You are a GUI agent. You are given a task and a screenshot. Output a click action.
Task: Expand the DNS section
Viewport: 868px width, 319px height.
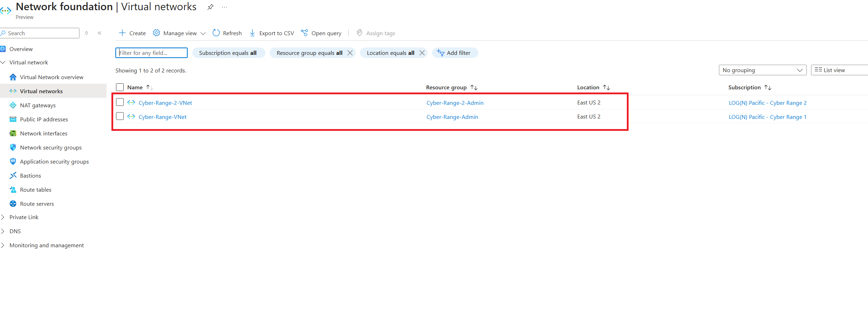[3, 231]
